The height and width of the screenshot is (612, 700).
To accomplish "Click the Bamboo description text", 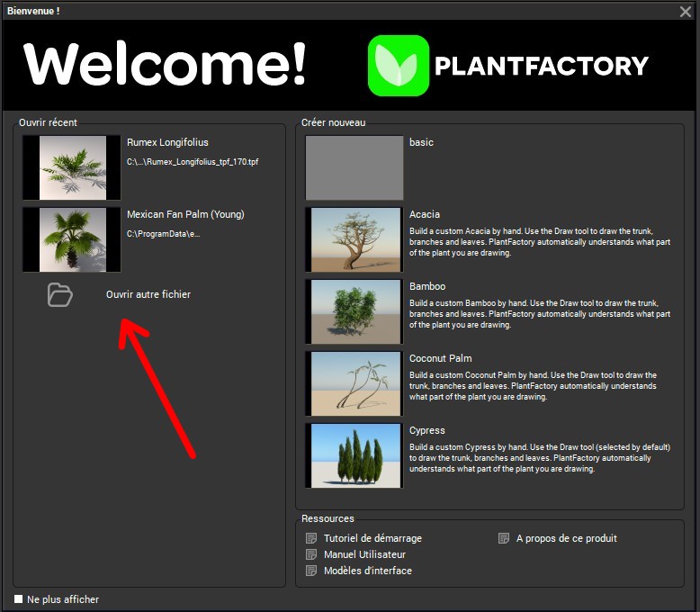I will tap(540, 313).
